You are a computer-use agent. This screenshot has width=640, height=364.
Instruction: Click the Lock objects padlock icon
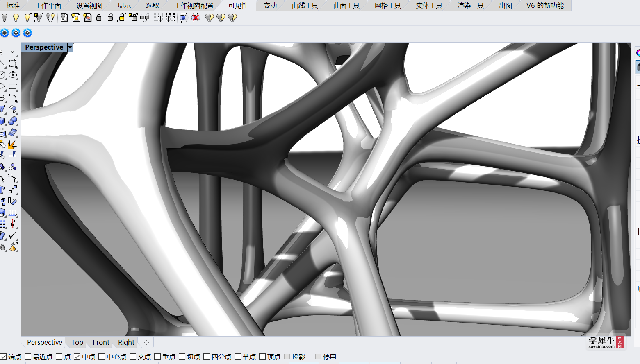tap(99, 18)
